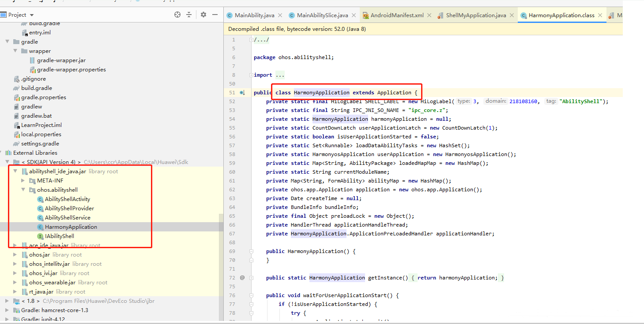Click the implemented-by gutter icon on line 51
Viewport: 644px width, 324px height.
pos(242,93)
